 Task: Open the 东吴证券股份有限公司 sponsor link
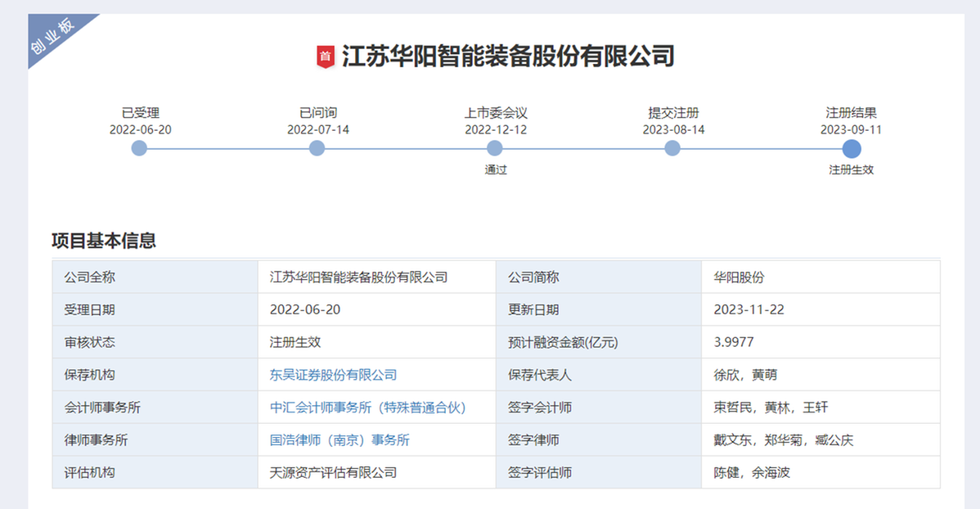point(333,375)
